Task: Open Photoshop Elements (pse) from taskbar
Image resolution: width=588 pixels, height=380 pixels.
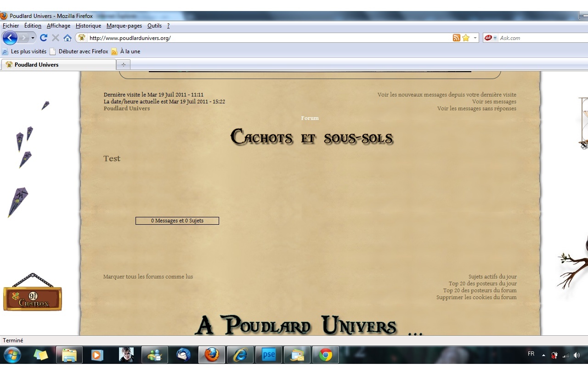Action: (269, 355)
